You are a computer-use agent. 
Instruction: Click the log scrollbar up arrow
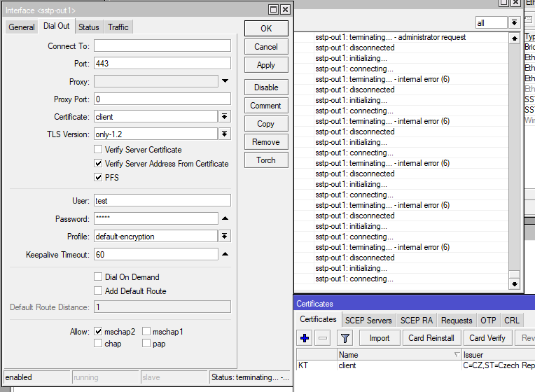pos(514,38)
